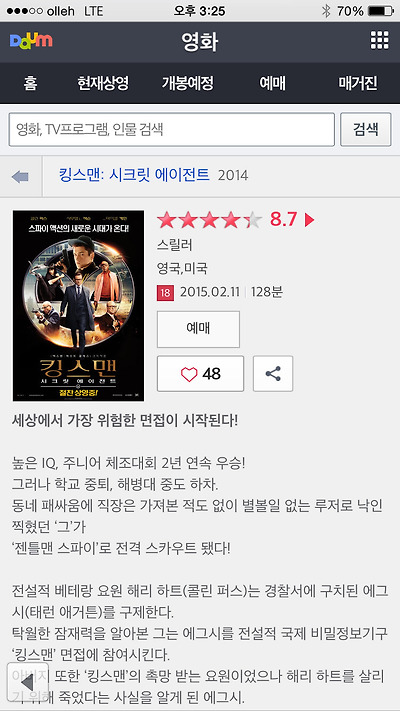Screen dimensions: 400x711
Task: Open the 매거진 tab
Action: (x=358, y=83)
